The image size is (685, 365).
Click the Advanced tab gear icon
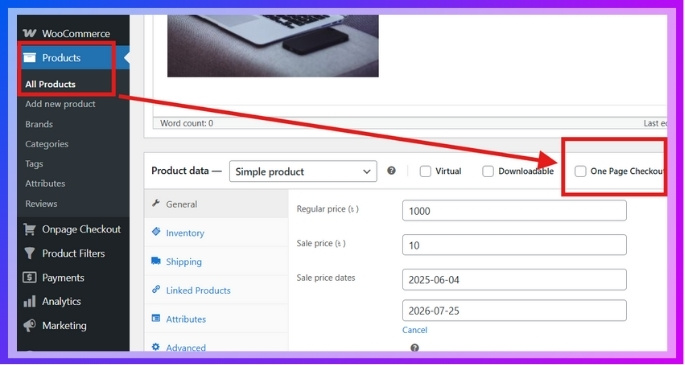click(x=156, y=347)
